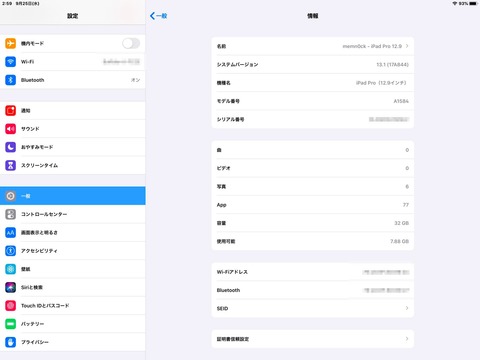Tap the Sounds speaker icon
The width and height of the screenshot is (480, 360).
coord(10,129)
